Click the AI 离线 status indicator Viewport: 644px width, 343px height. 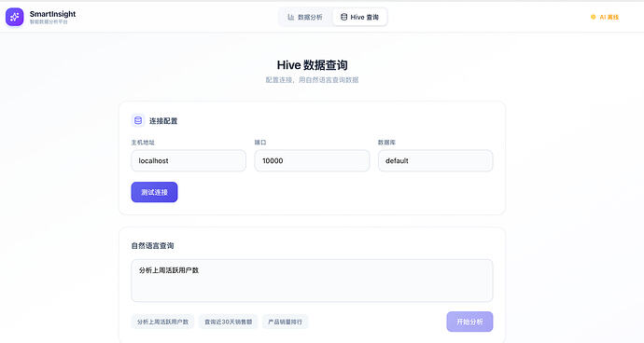tap(605, 17)
